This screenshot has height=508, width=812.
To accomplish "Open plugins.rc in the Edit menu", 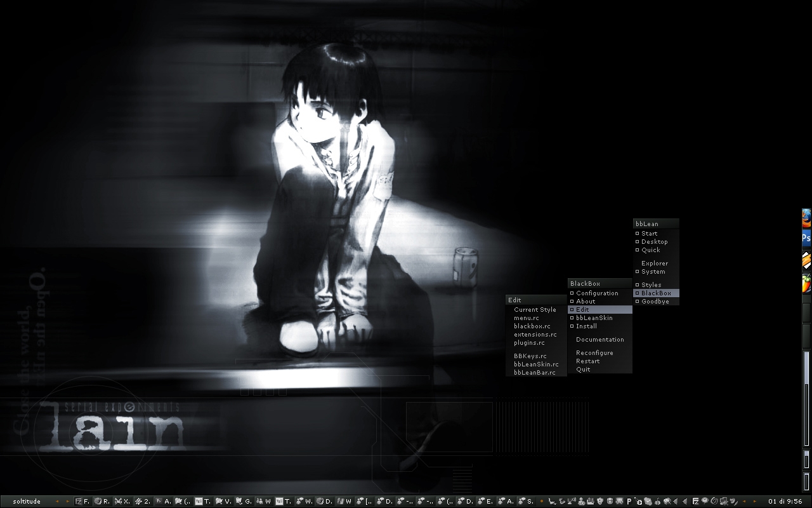I will point(536,343).
